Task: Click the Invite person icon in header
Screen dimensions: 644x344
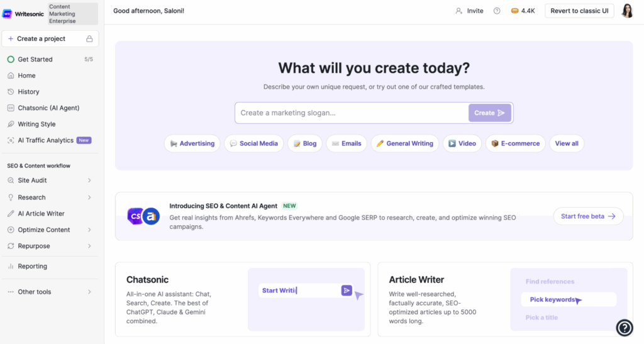Action: pos(458,11)
